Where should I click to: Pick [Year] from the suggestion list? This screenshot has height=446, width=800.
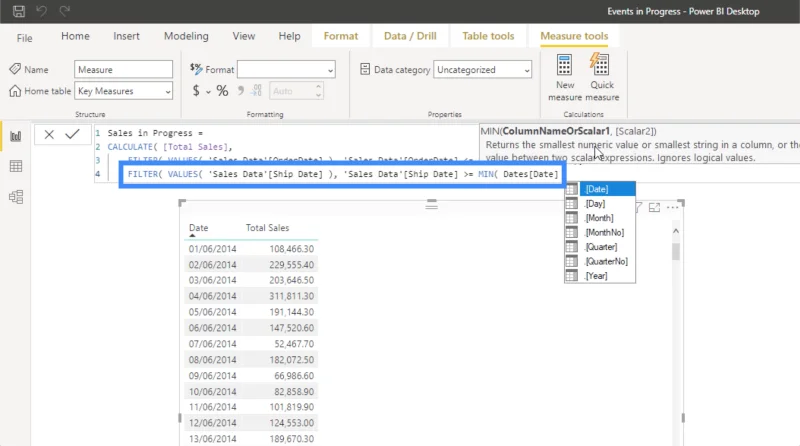pos(600,276)
